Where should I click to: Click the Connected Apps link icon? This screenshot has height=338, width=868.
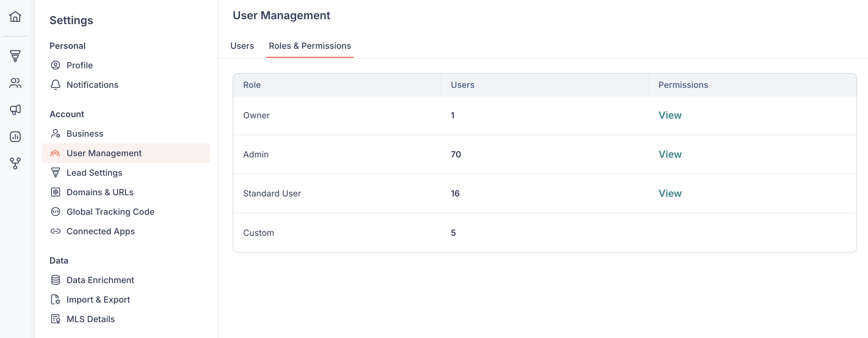[x=56, y=231]
